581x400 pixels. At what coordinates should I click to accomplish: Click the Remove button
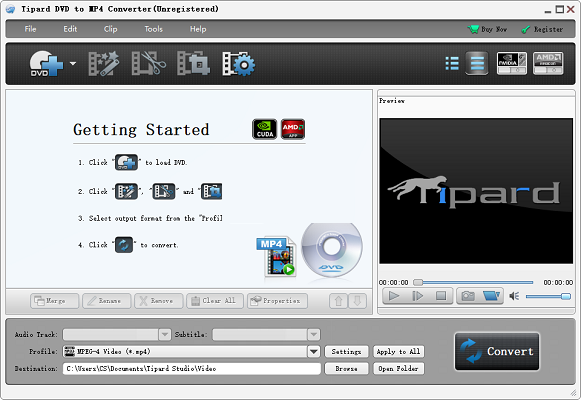coord(159,301)
